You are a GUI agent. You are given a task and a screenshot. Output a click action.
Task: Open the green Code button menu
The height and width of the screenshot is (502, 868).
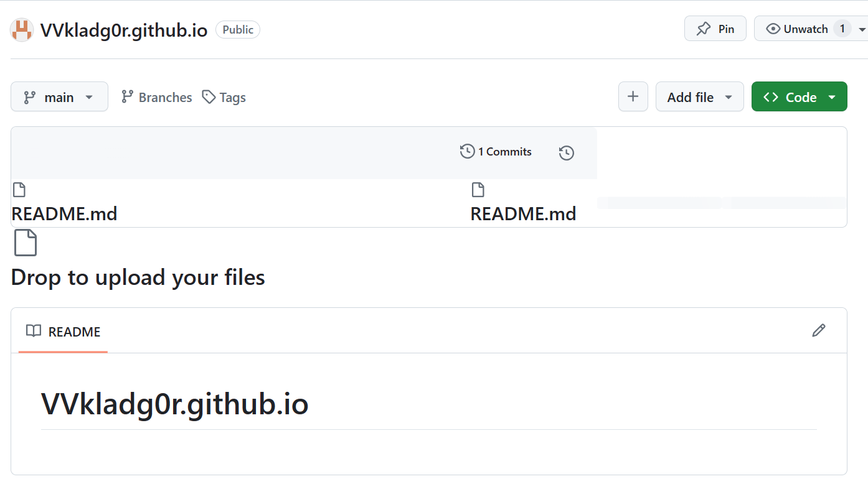coord(799,97)
